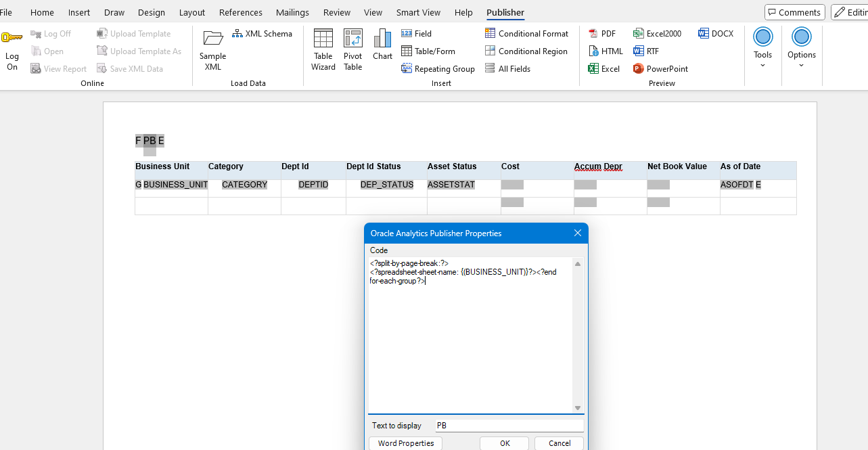Click the Accum Depr header cell
Viewport: 868px width, 450px height.
click(x=610, y=170)
